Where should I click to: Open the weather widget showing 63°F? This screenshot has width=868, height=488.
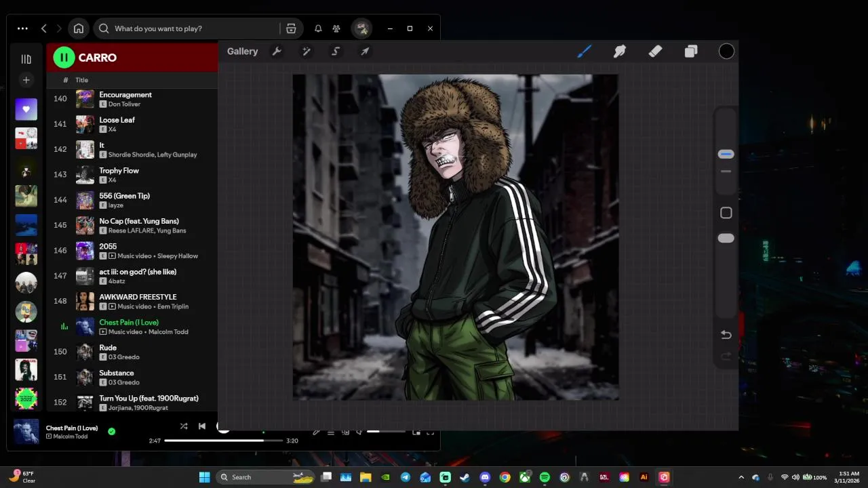click(22, 477)
